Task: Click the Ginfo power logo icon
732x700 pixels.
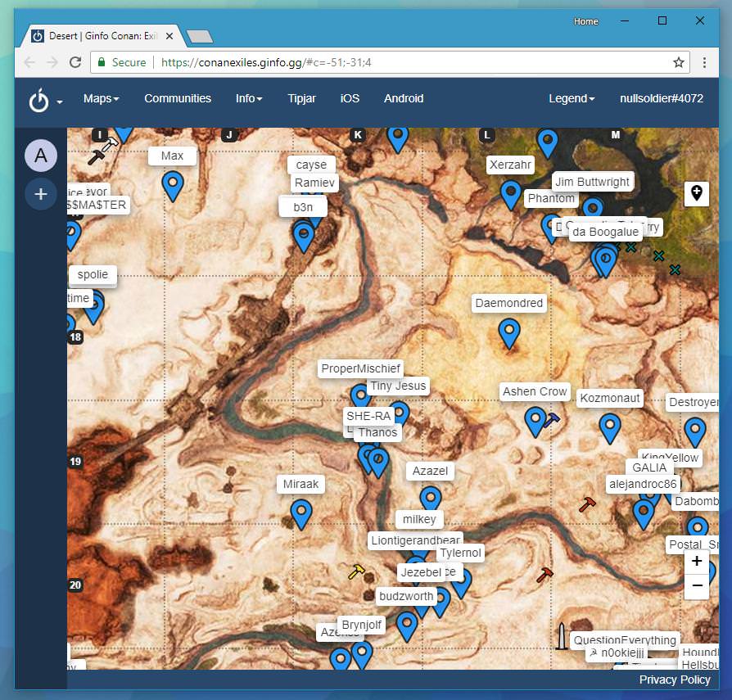Action: pos(38,101)
